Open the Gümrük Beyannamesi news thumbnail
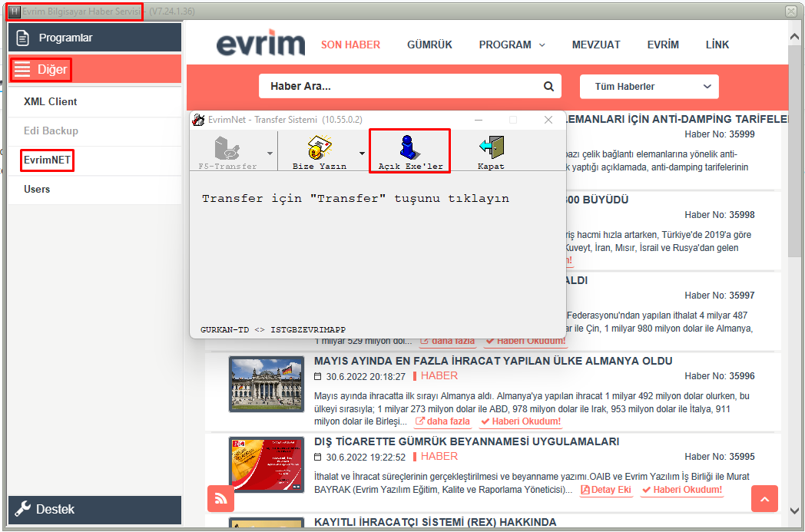 point(267,465)
